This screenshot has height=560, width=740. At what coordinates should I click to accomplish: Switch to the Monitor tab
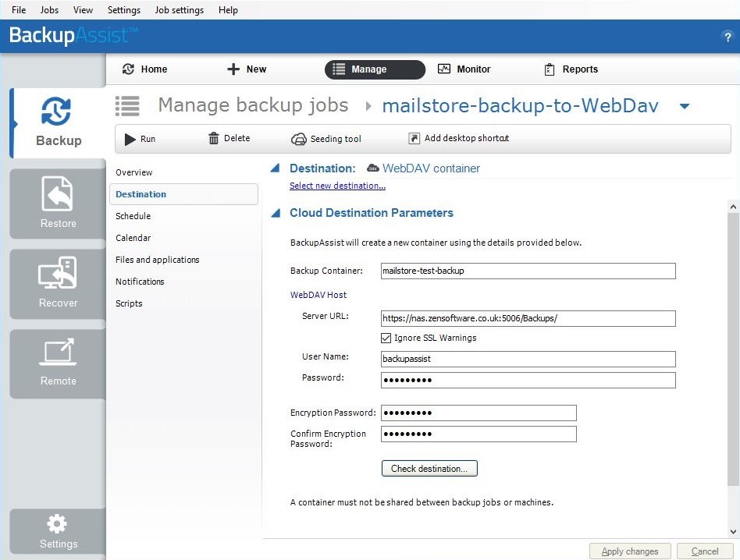(x=464, y=69)
